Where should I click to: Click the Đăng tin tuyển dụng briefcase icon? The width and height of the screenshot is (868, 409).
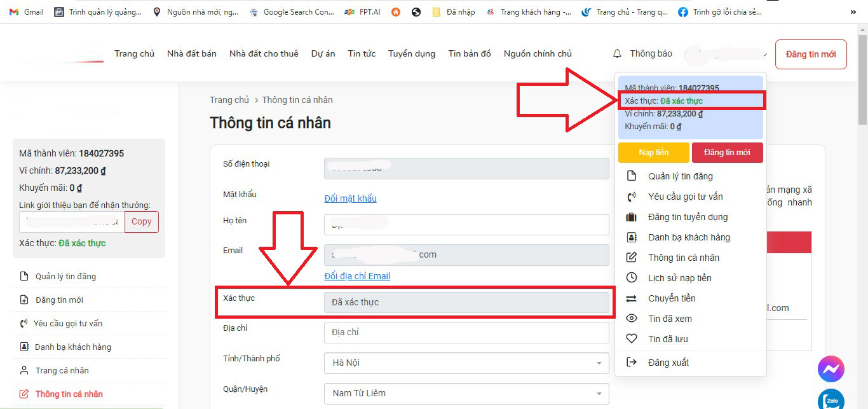[x=631, y=217]
